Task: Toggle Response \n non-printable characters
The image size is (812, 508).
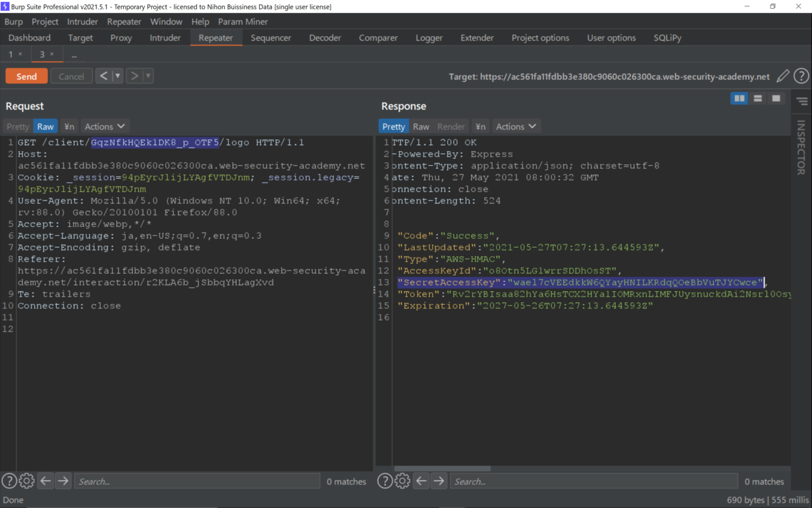Action: pos(480,127)
